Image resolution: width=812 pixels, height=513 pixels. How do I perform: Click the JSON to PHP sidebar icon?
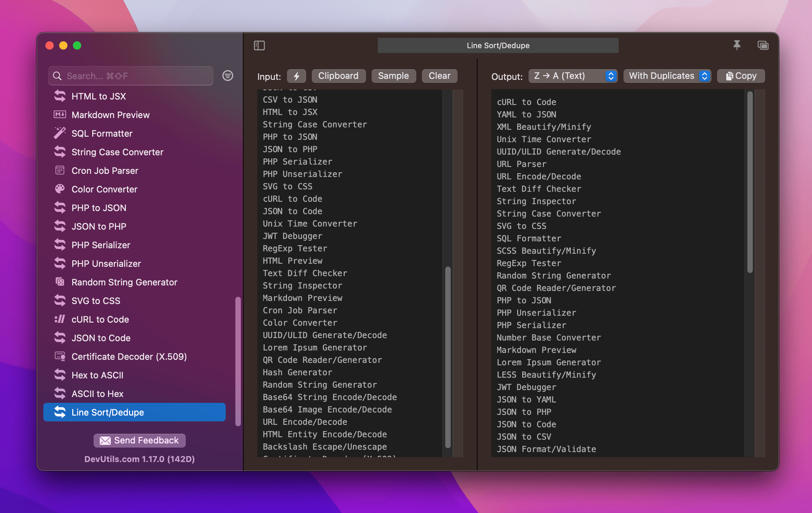tap(60, 226)
